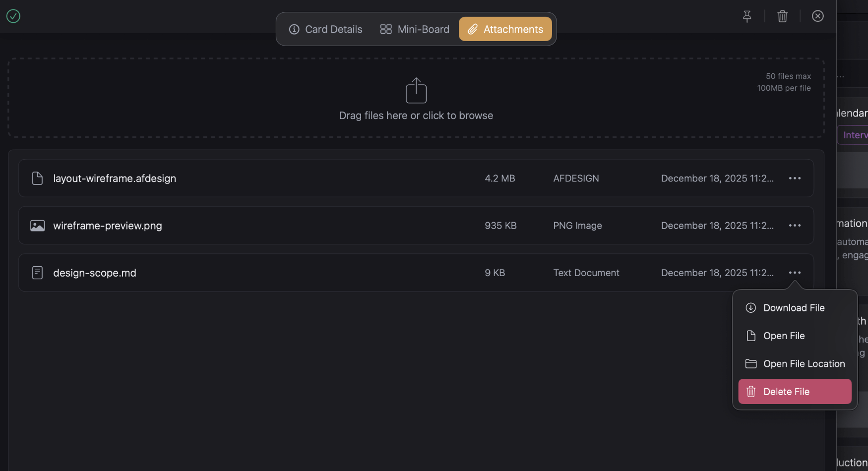Open the ellipsis menu for design-scope.md
Screen dimensions: 868x471
795,272
